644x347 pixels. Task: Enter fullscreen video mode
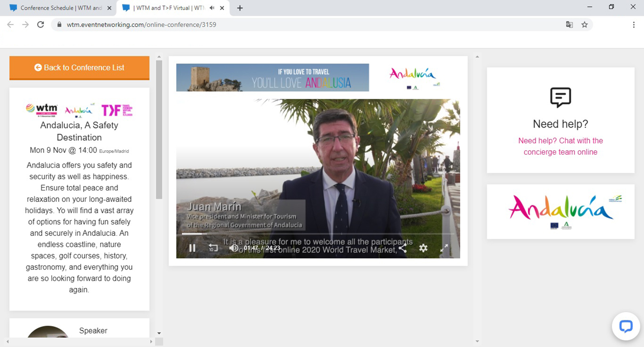point(444,248)
